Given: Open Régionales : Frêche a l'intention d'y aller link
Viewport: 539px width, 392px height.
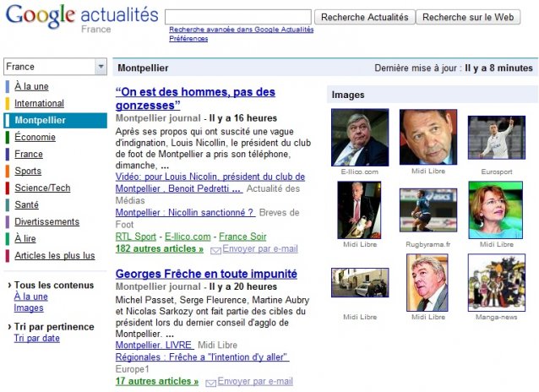Looking at the screenshot, I should click(x=203, y=357).
